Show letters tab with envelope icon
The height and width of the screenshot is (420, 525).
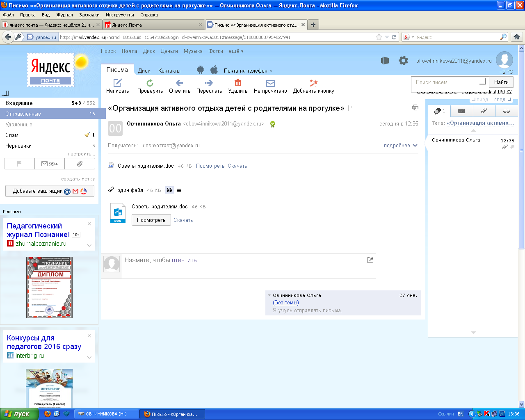461,111
